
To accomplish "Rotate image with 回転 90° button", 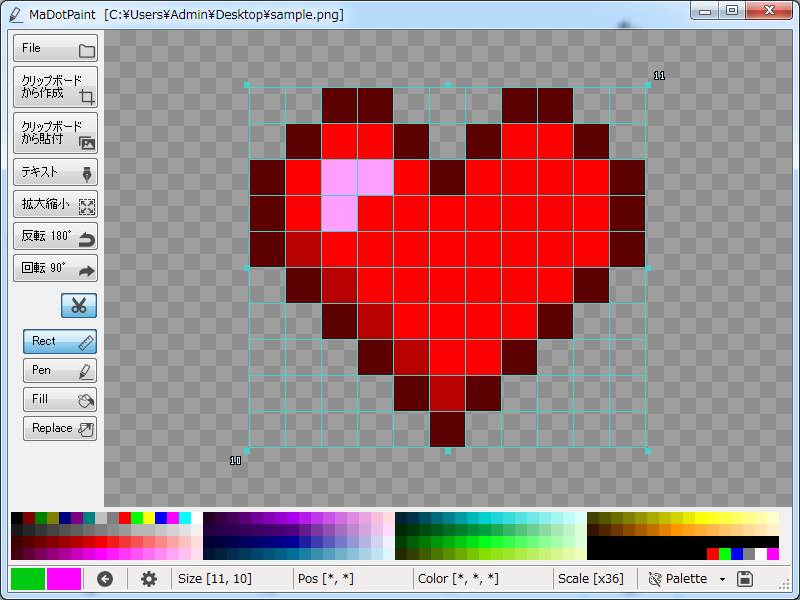I will click(x=55, y=268).
